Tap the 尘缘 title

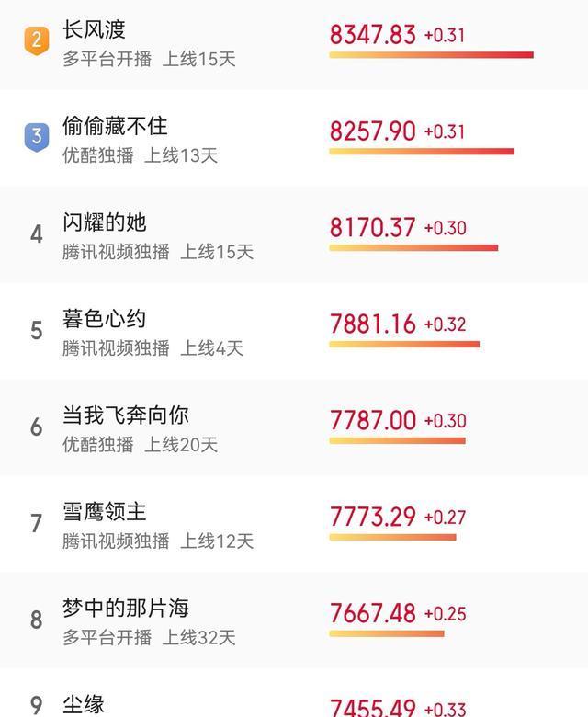(x=84, y=705)
